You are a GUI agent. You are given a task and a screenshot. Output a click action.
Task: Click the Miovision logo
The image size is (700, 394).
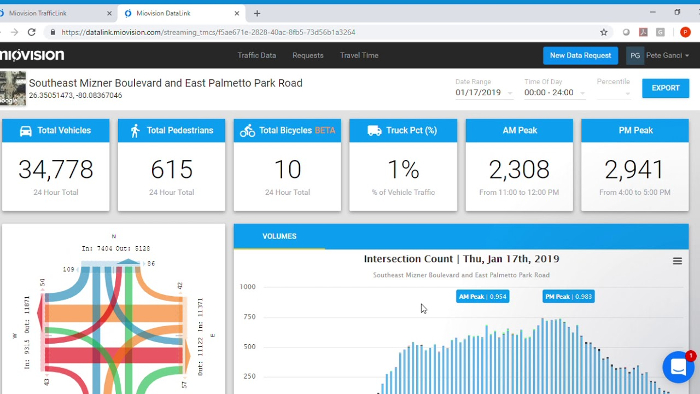[x=32, y=55]
